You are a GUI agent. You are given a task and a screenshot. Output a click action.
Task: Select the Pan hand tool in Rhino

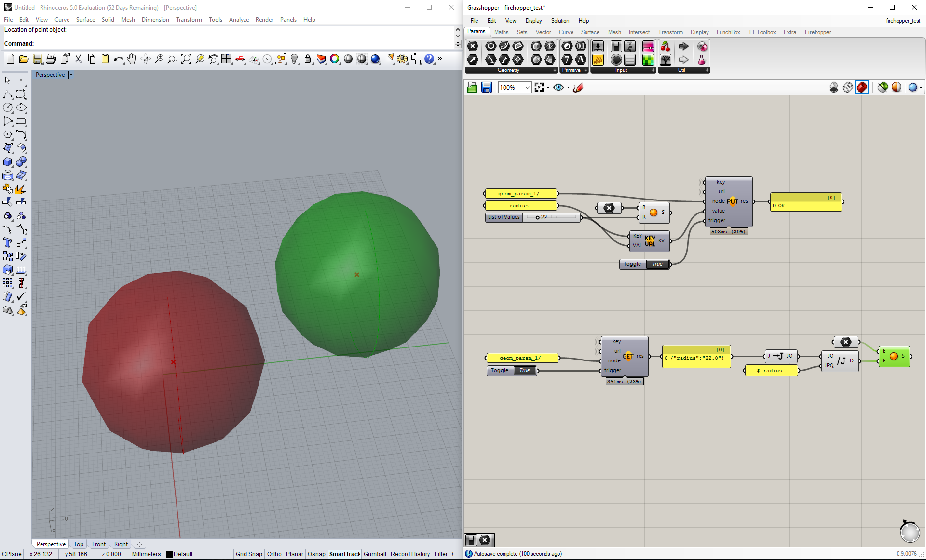[x=132, y=59]
